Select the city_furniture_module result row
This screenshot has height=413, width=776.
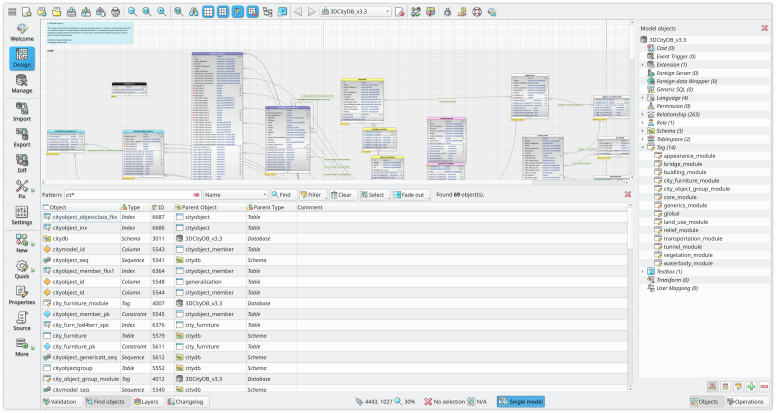pyautogui.click(x=335, y=303)
